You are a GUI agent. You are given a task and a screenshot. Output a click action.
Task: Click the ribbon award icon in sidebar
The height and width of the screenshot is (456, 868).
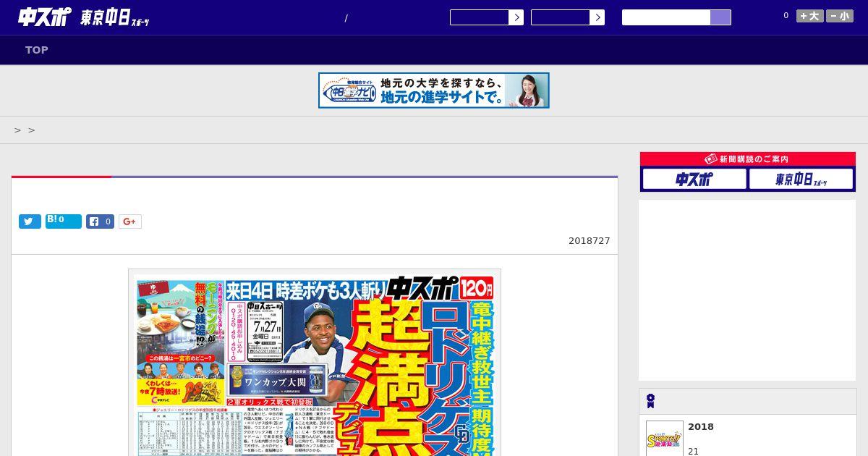(x=651, y=401)
